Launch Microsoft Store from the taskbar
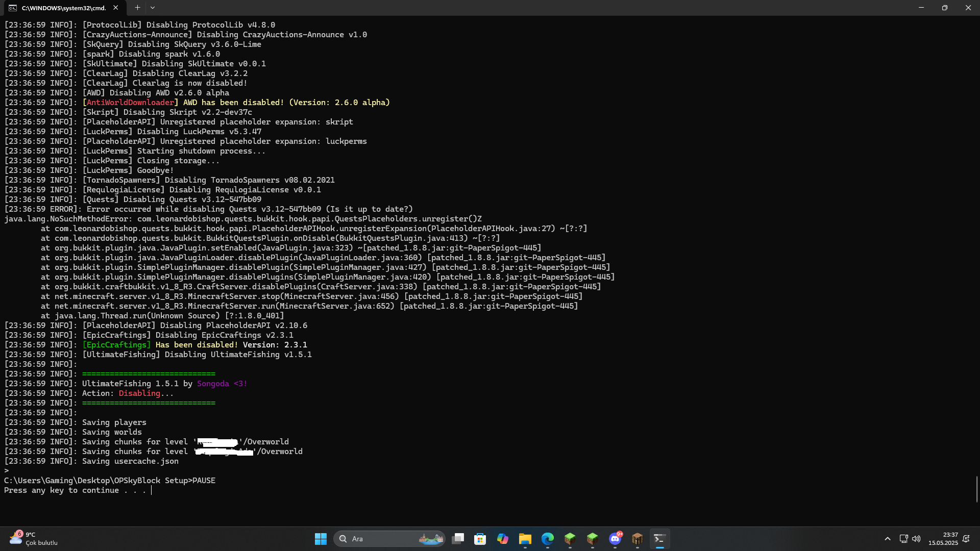The height and width of the screenshot is (551, 980). pos(480,539)
